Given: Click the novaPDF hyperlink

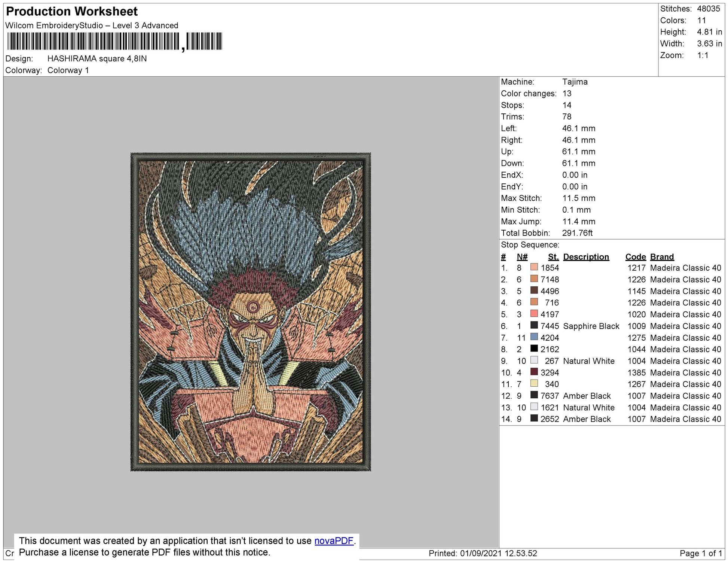Looking at the screenshot, I should coord(334,541).
